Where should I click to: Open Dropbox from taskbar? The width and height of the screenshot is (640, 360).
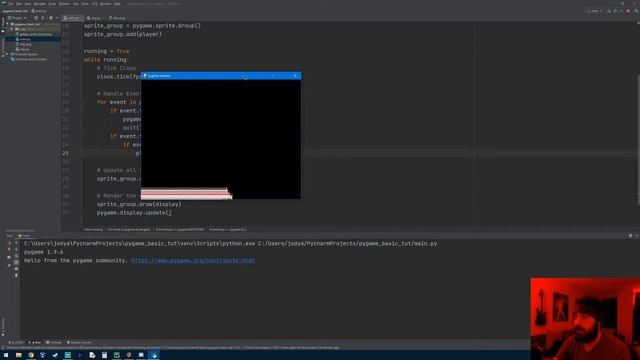click(x=43, y=355)
